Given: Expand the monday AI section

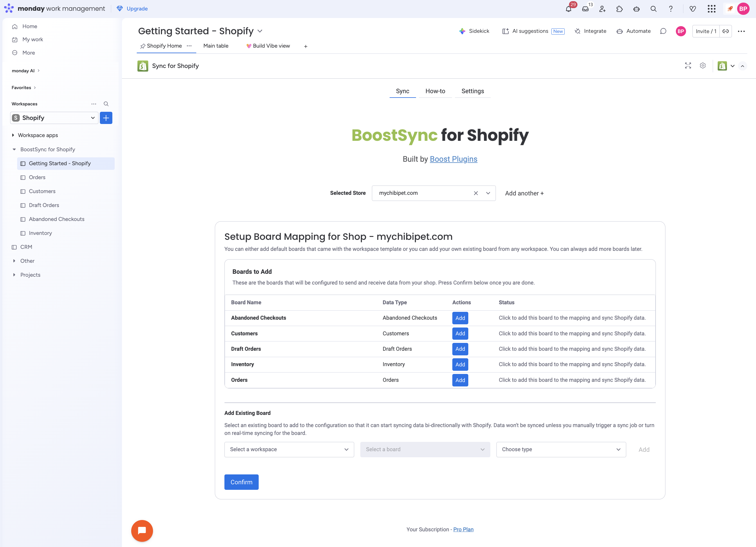Looking at the screenshot, I should 26,71.
